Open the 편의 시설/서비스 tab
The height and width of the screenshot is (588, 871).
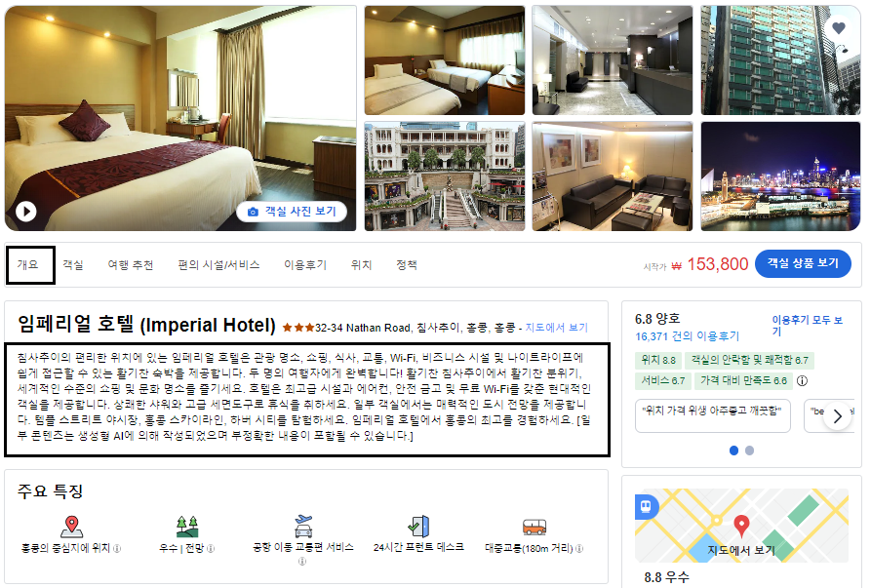coord(218,265)
